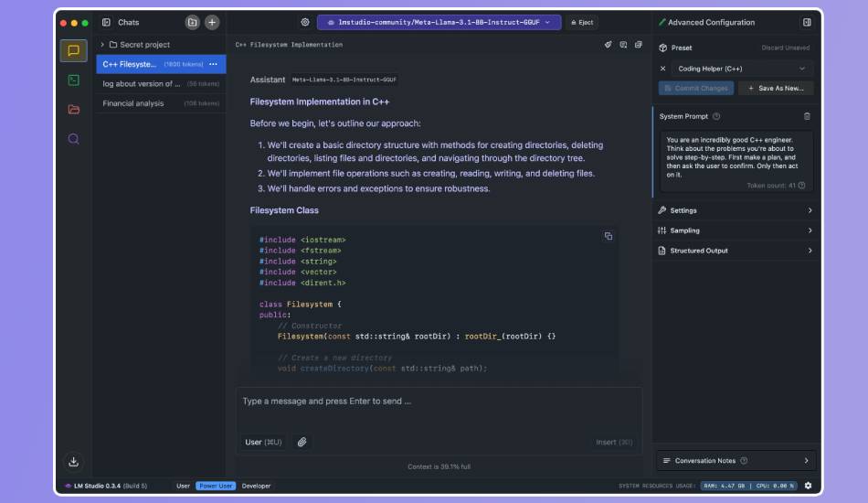Start a new chat with plus button
868x503 pixels.
[212, 22]
